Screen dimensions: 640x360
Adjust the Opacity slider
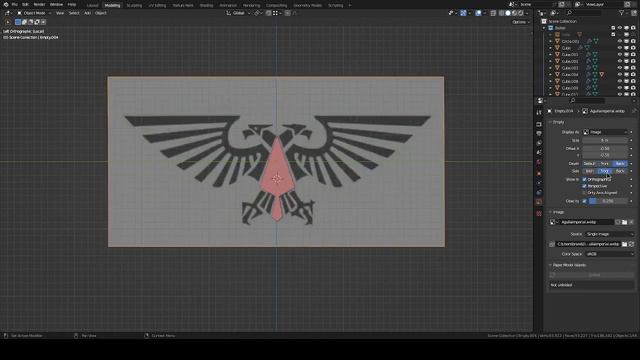point(608,201)
